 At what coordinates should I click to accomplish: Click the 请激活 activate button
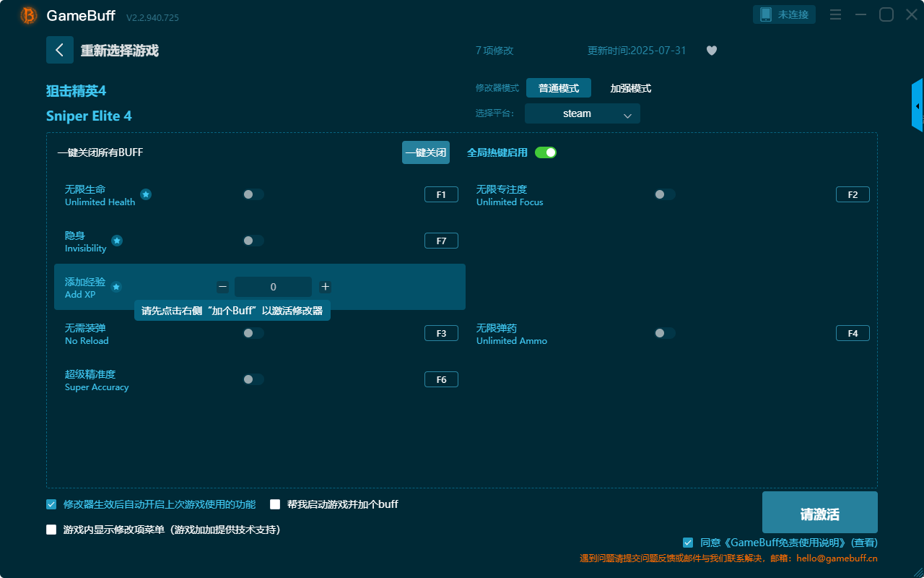[x=820, y=512]
